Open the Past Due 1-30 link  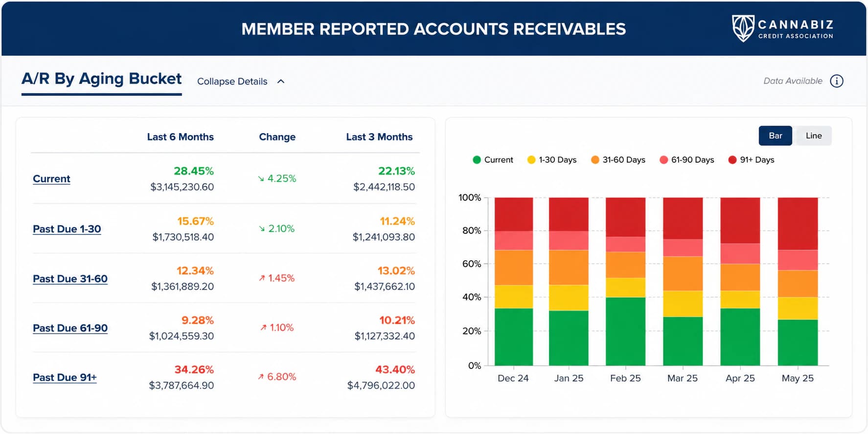pos(67,229)
